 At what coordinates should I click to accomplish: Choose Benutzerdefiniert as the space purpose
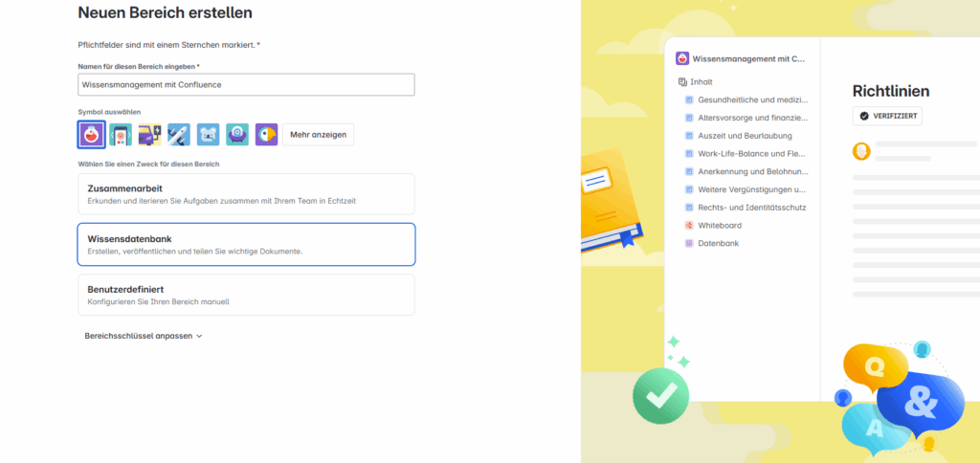click(x=246, y=295)
